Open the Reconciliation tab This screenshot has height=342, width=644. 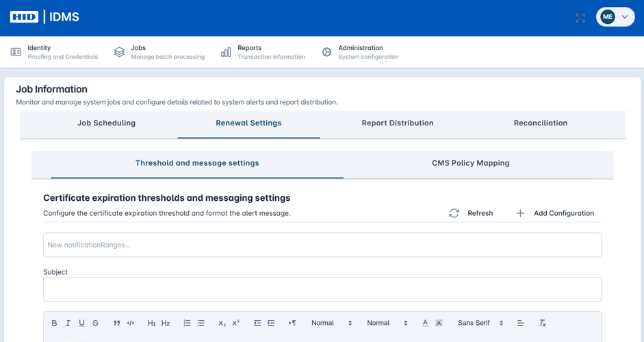tap(541, 123)
